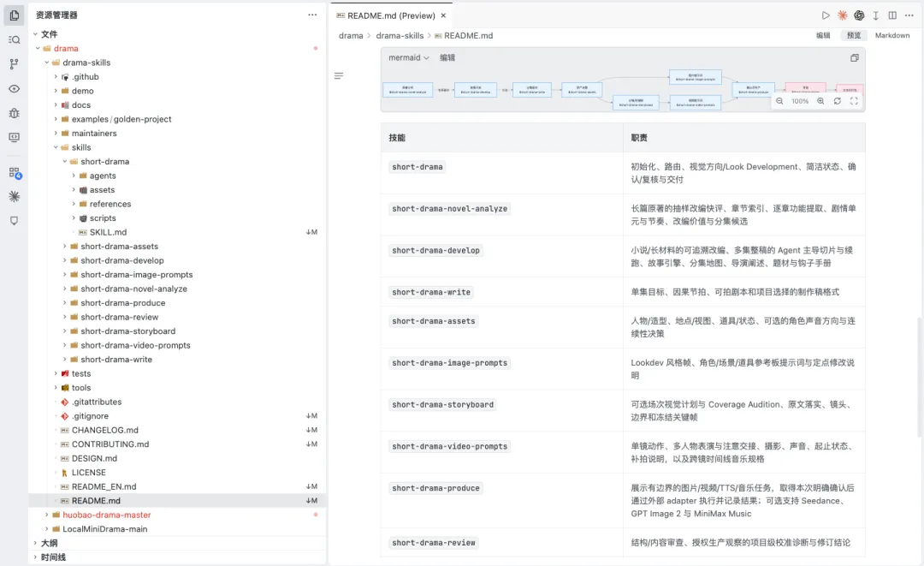The width and height of the screenshot is (924, 566).
Task: Open Extensions icon with badge 4
Action: [15, 173]
